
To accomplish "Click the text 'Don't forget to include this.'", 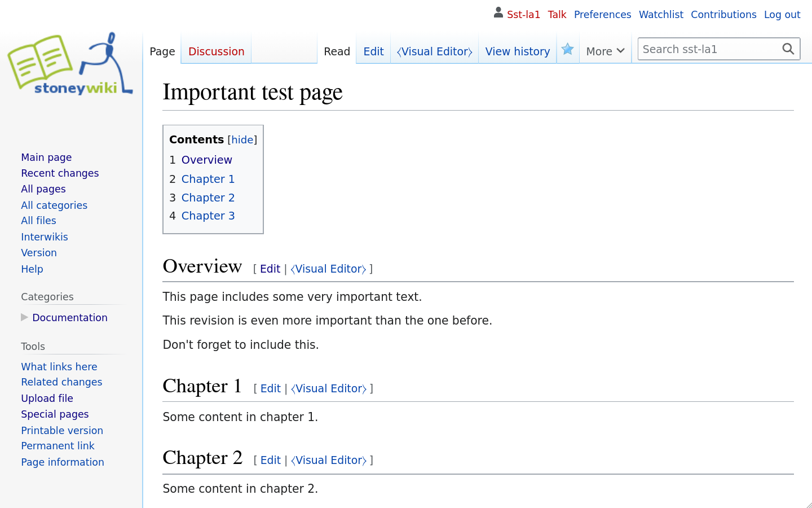I will pyautogui.click(x=241, y=345).
